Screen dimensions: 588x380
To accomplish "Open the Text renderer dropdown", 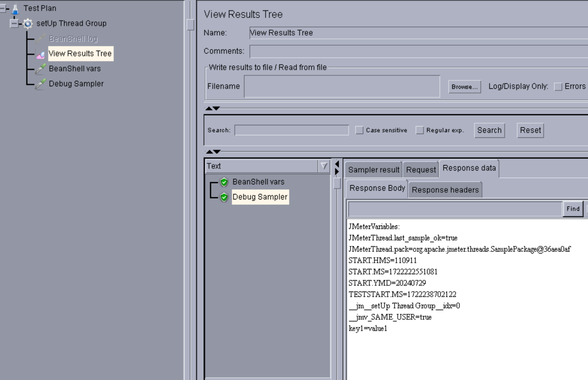I will pos(324,166).
